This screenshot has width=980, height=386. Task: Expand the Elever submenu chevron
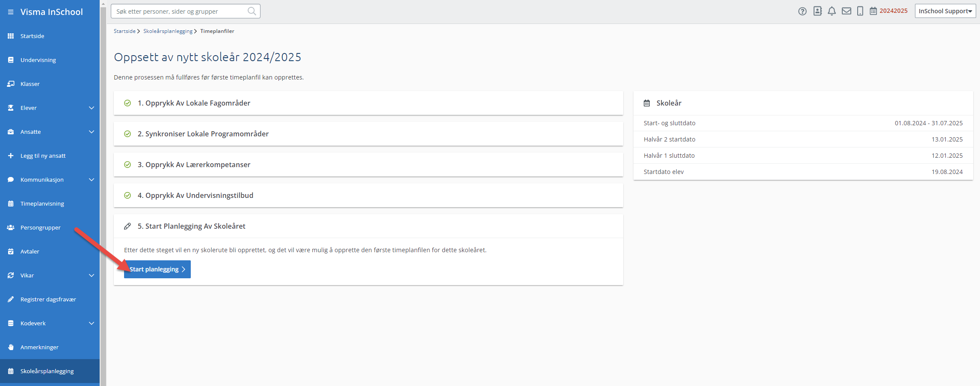92,108
